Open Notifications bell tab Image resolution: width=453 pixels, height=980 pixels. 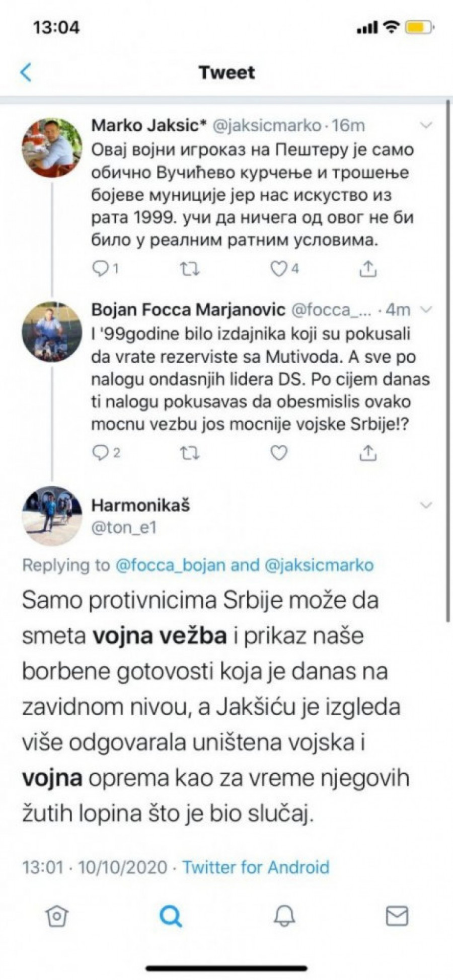tap(284, 916)
